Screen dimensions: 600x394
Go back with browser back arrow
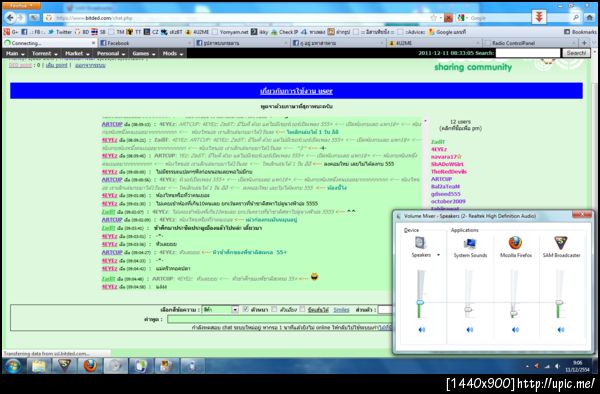(x=11, y=18)
